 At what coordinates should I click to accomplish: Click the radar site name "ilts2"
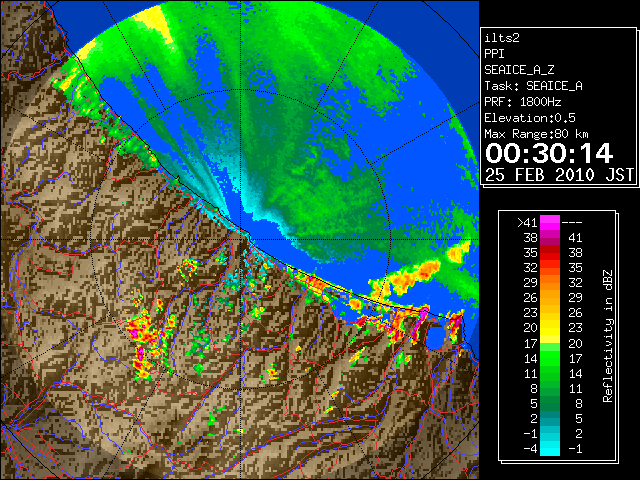(x=502, y=38)
